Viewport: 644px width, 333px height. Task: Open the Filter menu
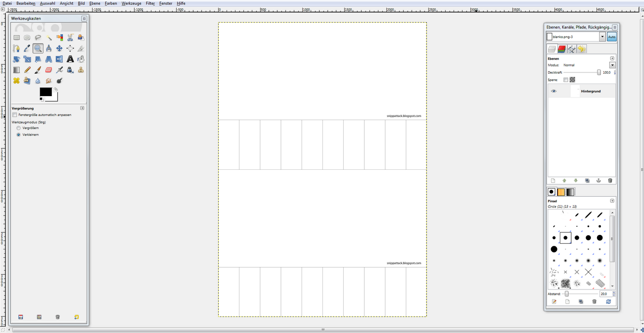150,3
